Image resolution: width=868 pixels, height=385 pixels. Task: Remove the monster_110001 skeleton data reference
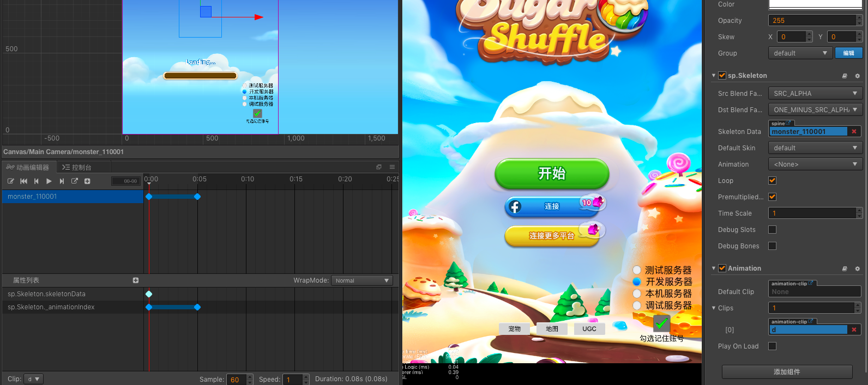(x=854, y=132)
